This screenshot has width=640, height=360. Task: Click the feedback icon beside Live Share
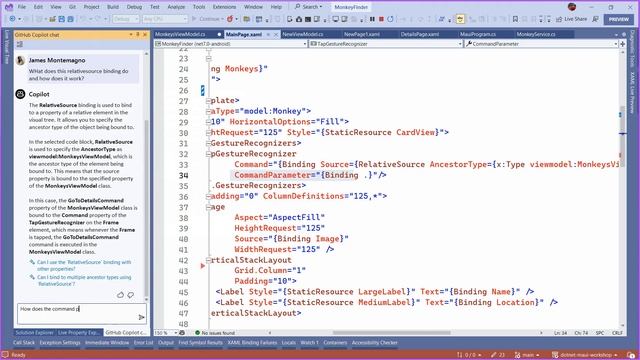596,19
